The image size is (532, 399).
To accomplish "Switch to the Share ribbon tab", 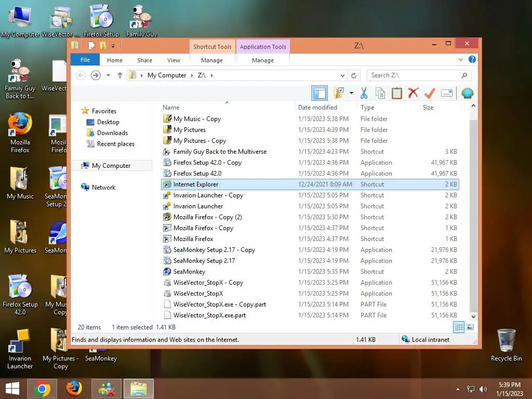I will 144,60.
